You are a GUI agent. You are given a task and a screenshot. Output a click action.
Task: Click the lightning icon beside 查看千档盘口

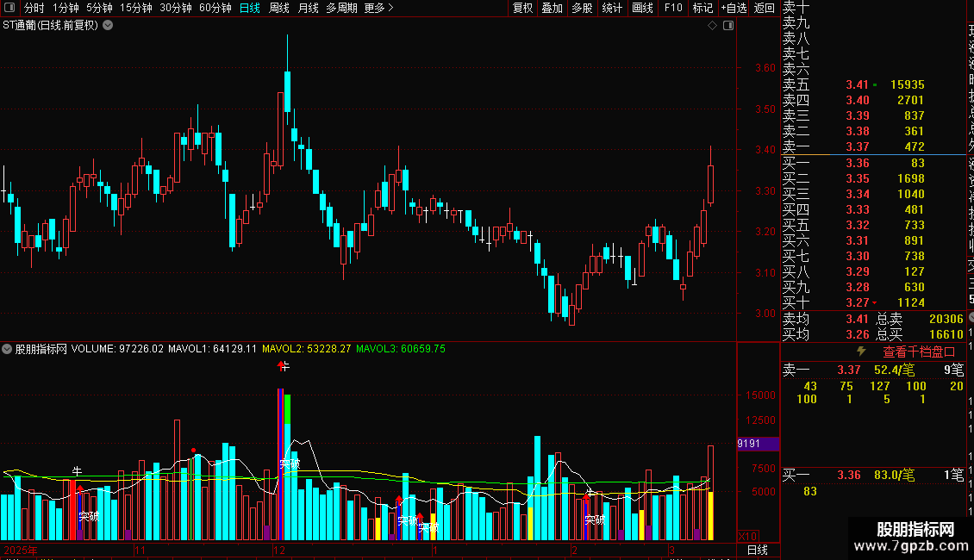pos(861,352)
